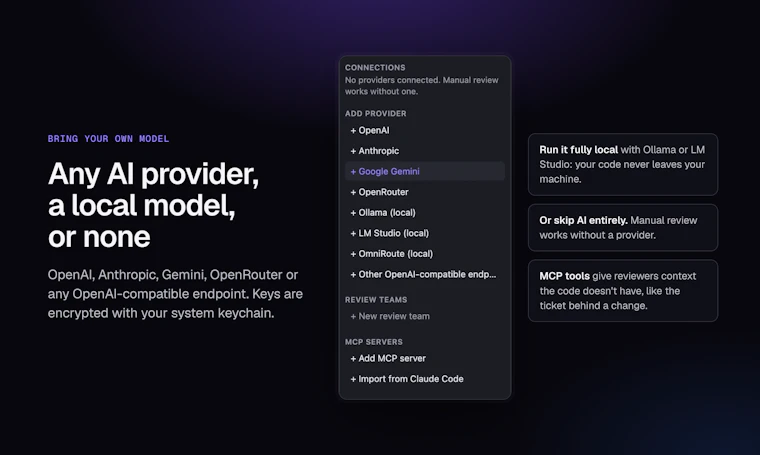760x455 pixels.
Task: Click the 'Any AI provider' headline
Action: pos(153,205)
